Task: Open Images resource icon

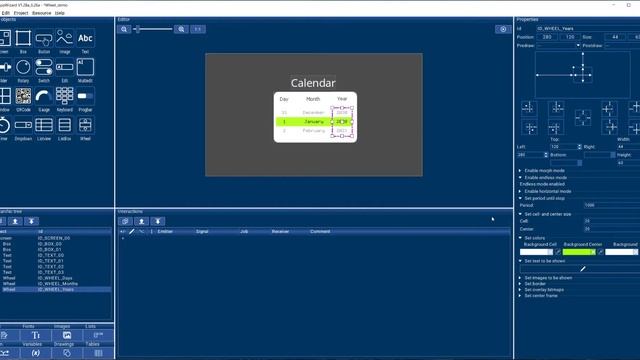Action: click(x=67, y=335)
